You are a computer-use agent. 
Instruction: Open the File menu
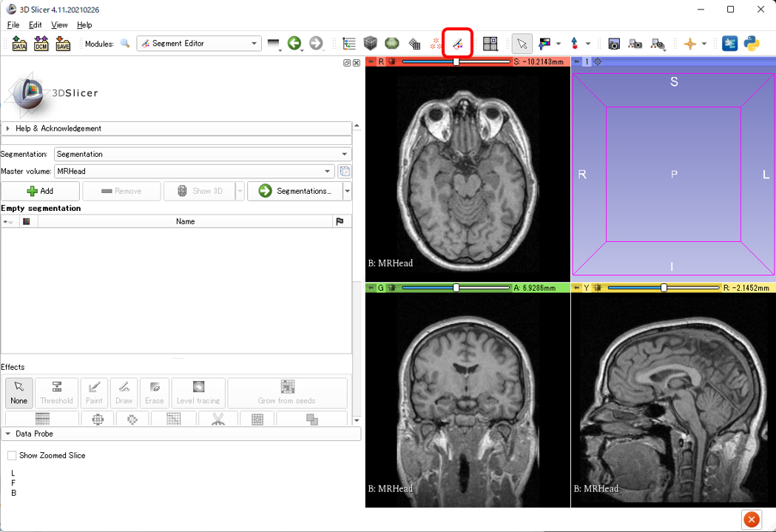(x=13, y=25)
